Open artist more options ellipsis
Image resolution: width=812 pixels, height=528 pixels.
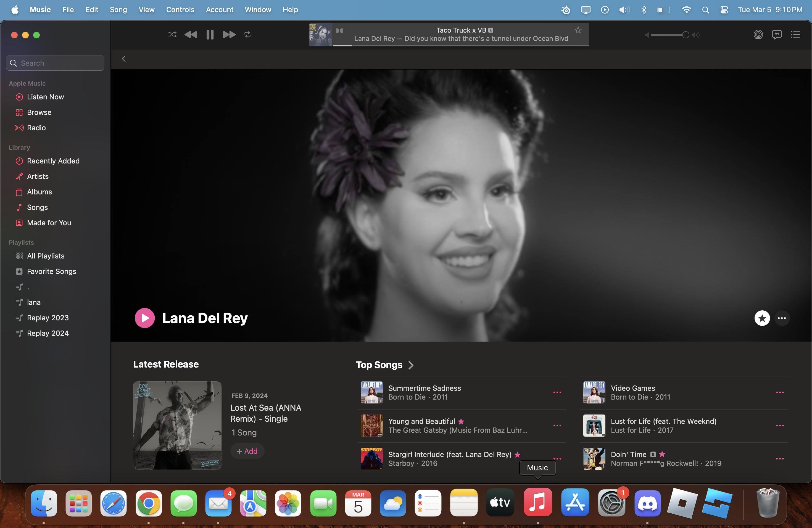[x=782, y=318]
